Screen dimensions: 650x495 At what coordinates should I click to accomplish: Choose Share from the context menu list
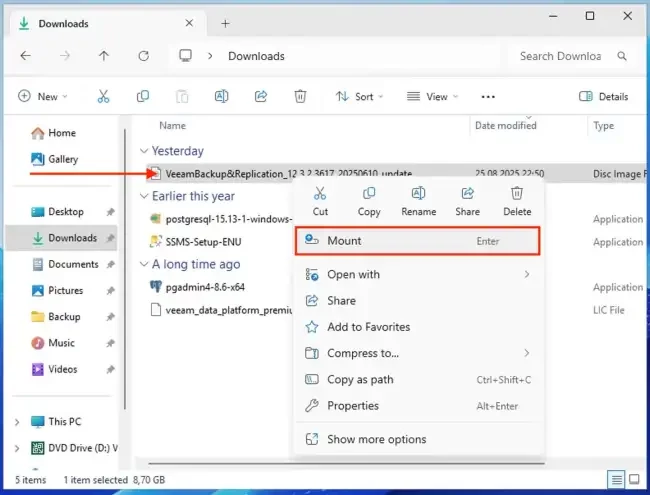click(418, 301)
